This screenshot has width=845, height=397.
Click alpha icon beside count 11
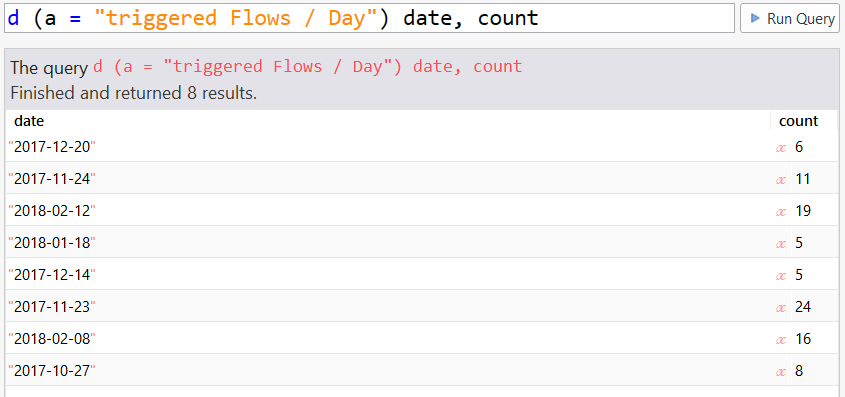(x=781, y=179)
